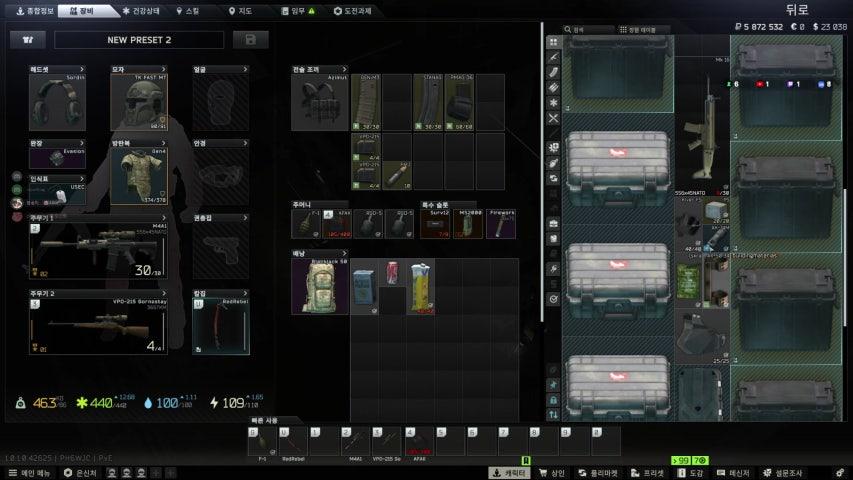The width and height of the screenshot is (853, 480).
Task: Select the all-items grid filter icon
Action: click(x=553, y=43)
